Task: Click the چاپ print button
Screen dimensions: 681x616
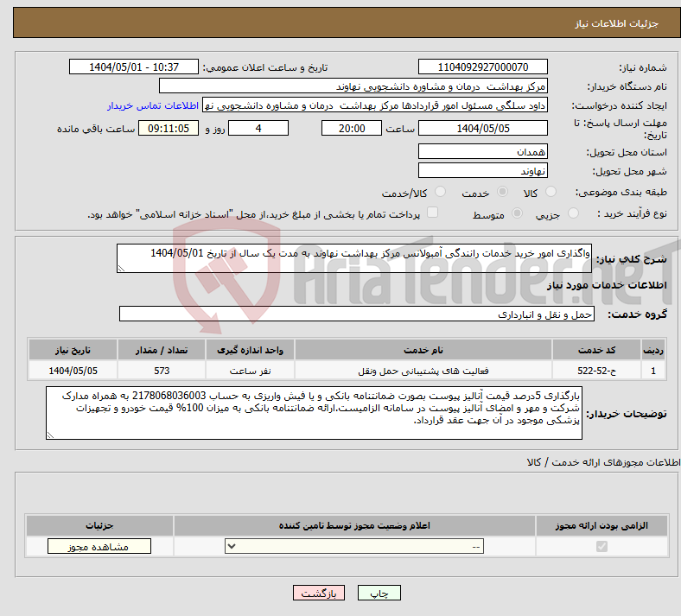Action: pos(379,593)
